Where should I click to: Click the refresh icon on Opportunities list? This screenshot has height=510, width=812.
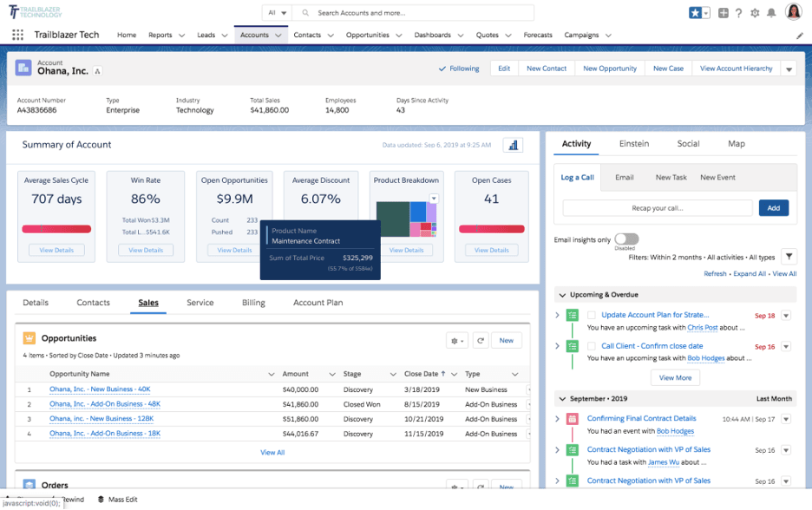click(481, 340)
